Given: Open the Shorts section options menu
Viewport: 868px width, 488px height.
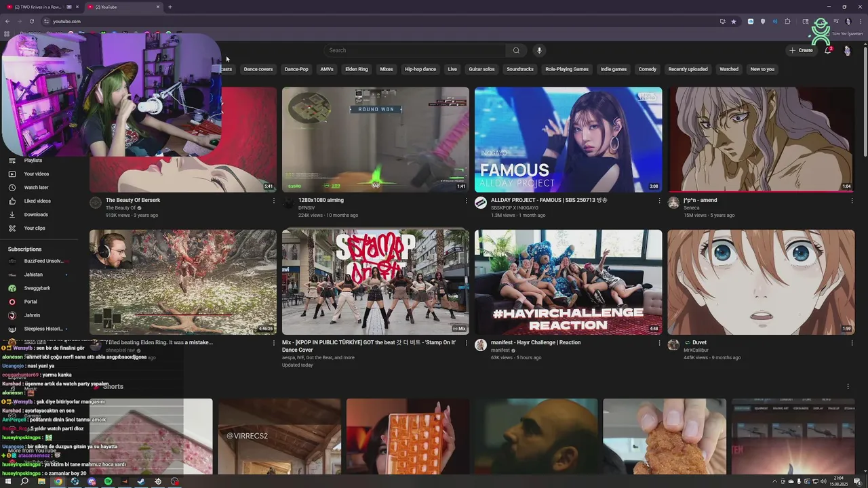Looking at the screenshot, I should [x=848, y=386].
